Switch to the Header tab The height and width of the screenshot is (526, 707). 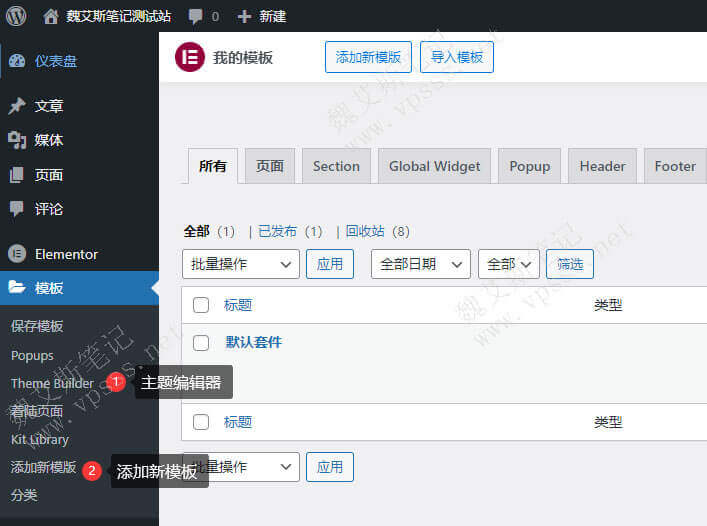pyautogui.click(x=602, y=166)
